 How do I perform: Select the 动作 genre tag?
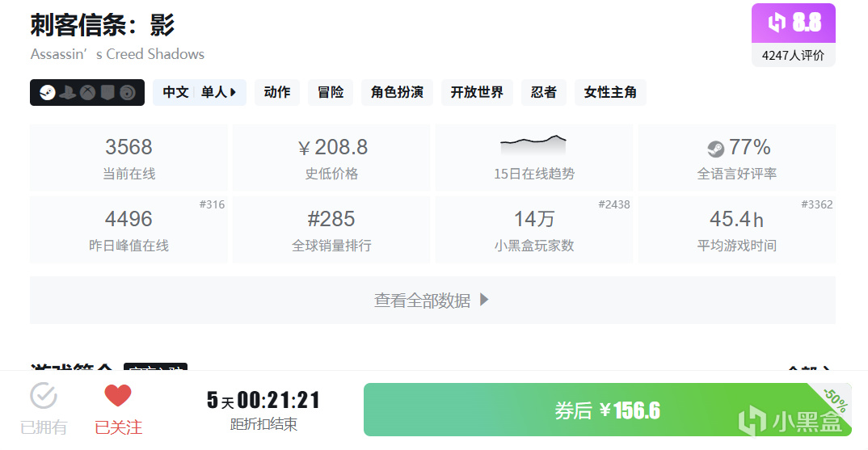[x=277, y=92]
